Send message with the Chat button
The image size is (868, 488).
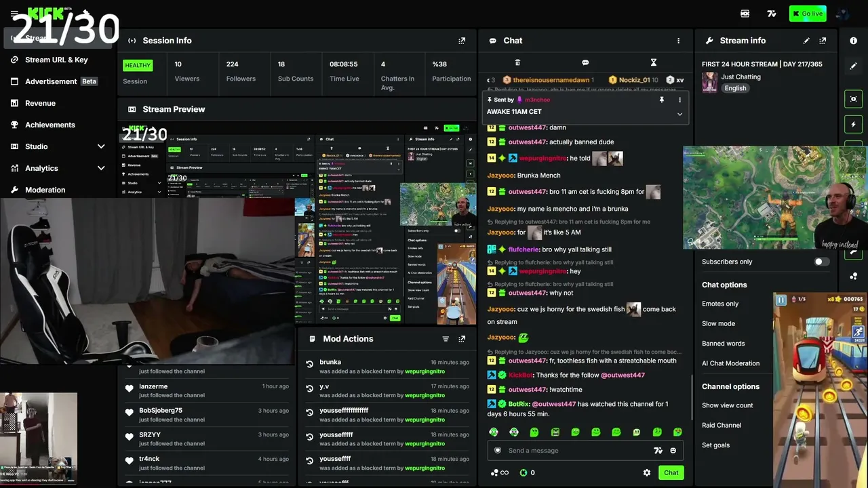click(x=671, y=472)
